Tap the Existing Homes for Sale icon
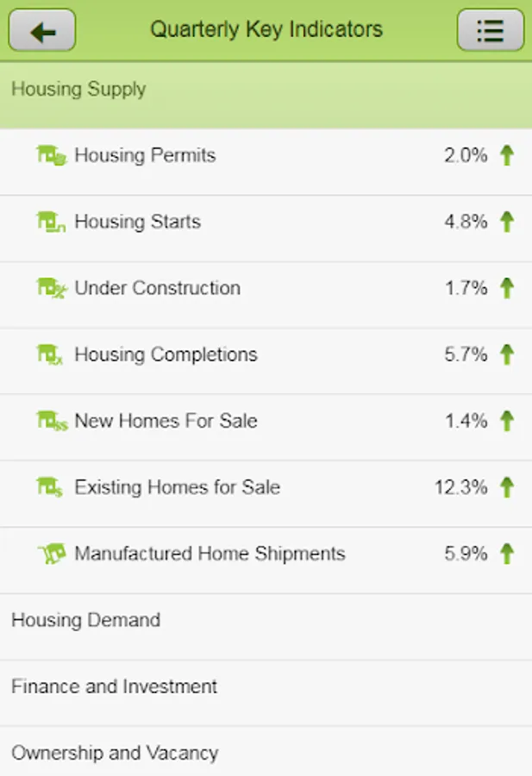532x776 pixels. coord(51,488)
